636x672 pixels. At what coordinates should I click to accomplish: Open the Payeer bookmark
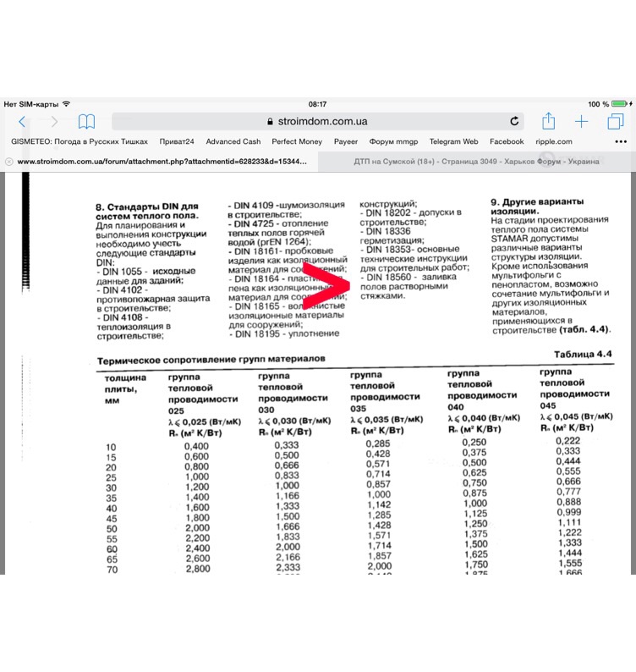pyautogui.click(x=346, y=141)
